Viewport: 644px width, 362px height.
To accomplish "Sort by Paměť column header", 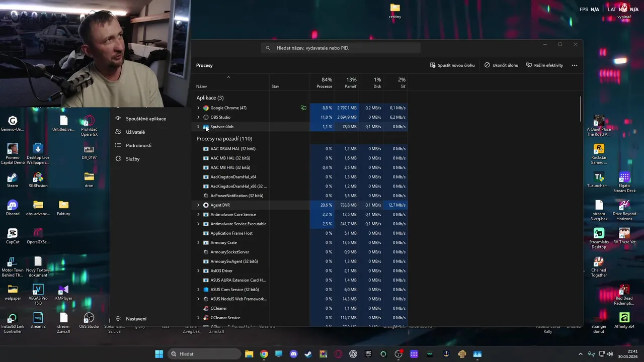I will (347, 82).
